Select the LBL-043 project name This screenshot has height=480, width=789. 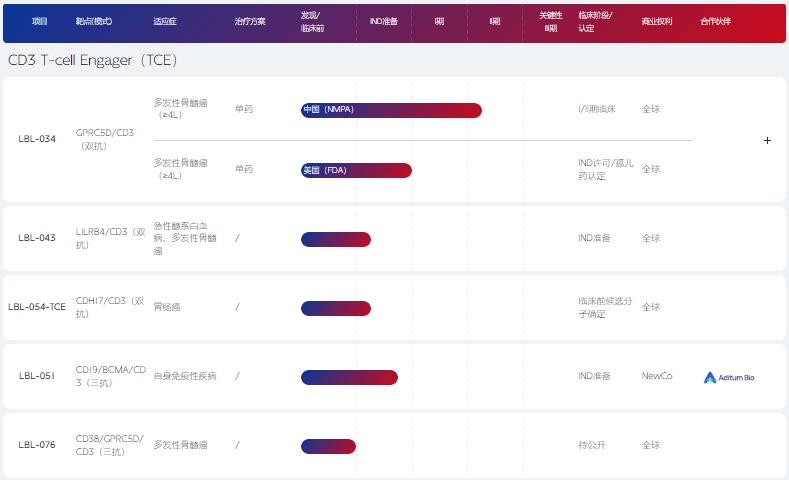pos(37,238)
